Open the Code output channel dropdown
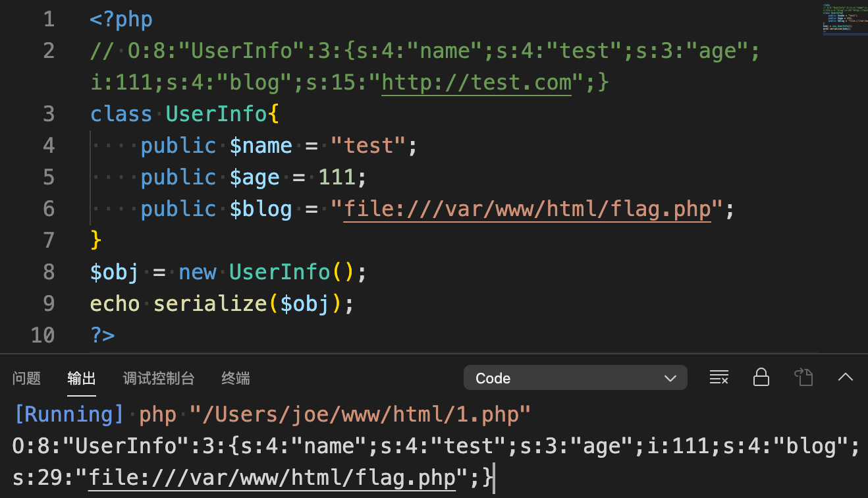This screenshot has width=868, height=498. tap(576, 378)
